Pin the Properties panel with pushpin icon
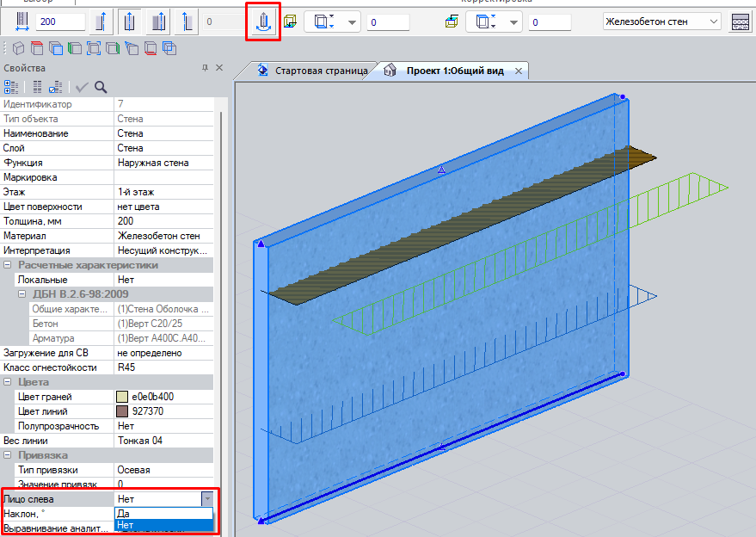This screenshot has width=756, height=537. [x=205, y=68]
